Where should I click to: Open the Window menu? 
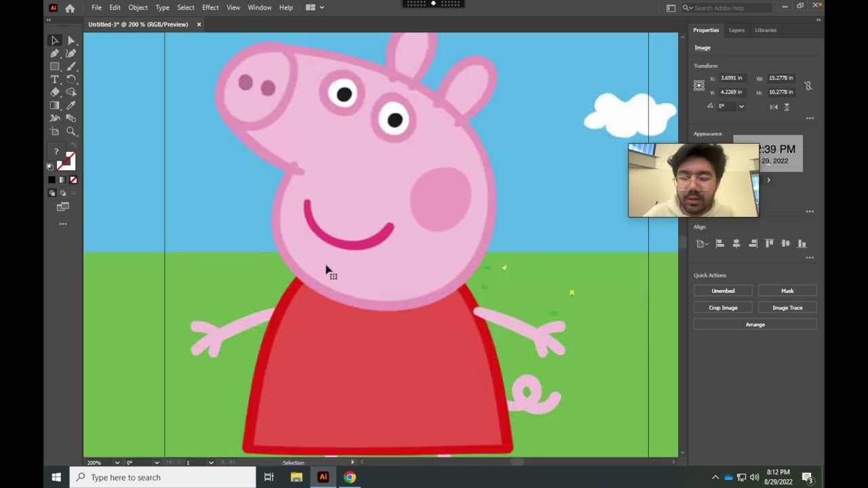(x=260, y=7)
